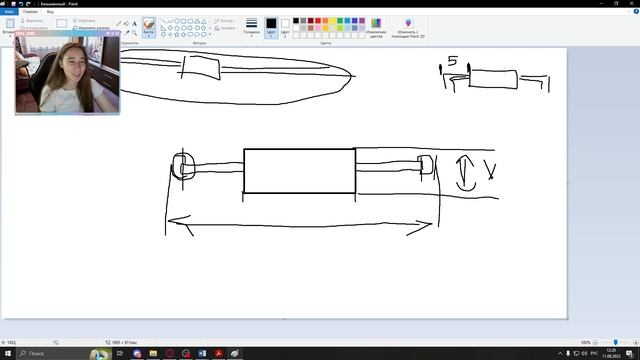This screenshot has height=360, width=640.
Task: Select the Fill with color bucket tool
Action: pyautogui.click(x=126, y=24)
